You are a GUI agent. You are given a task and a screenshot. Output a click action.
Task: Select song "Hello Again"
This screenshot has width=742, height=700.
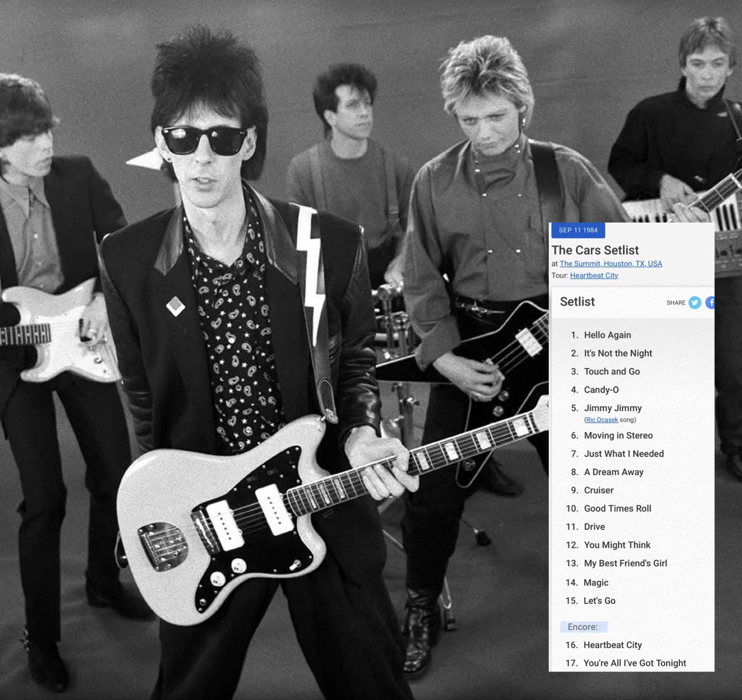tap(607, 335)
